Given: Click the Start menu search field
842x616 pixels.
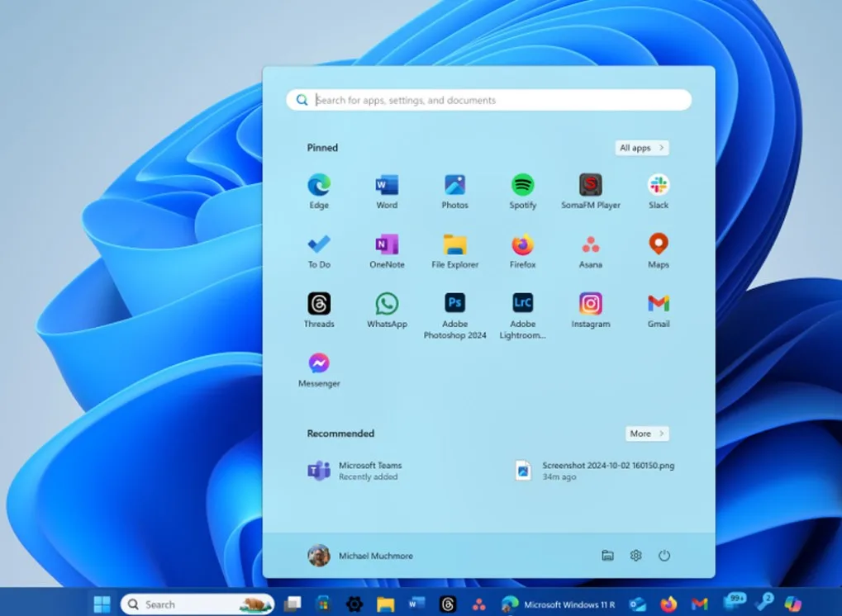Looking at the screenshot, I should tap(496, 100).
